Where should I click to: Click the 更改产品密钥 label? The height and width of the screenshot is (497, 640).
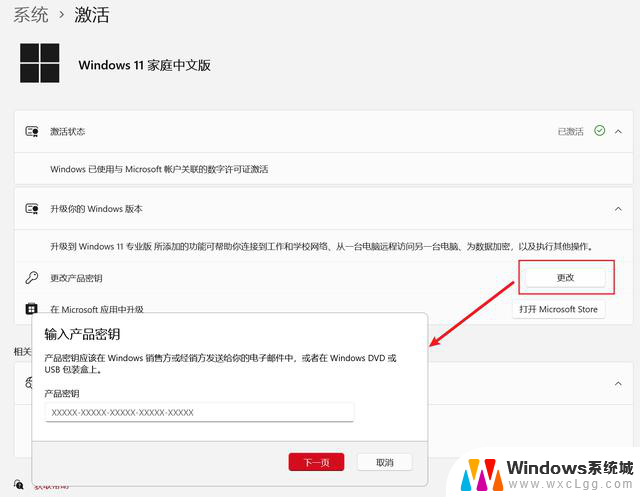(x=76, y=278)
